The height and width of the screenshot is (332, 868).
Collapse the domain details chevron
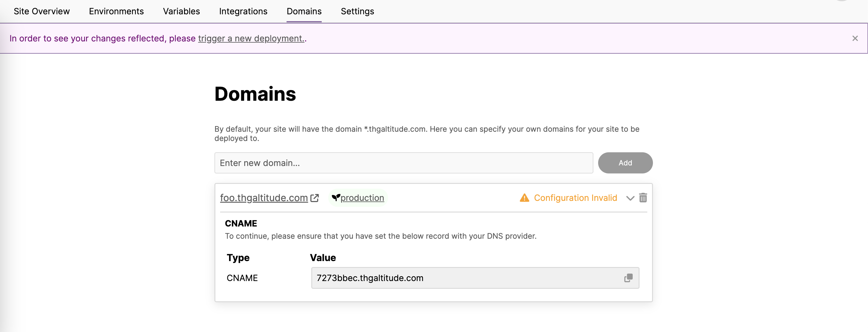point(630,198)
